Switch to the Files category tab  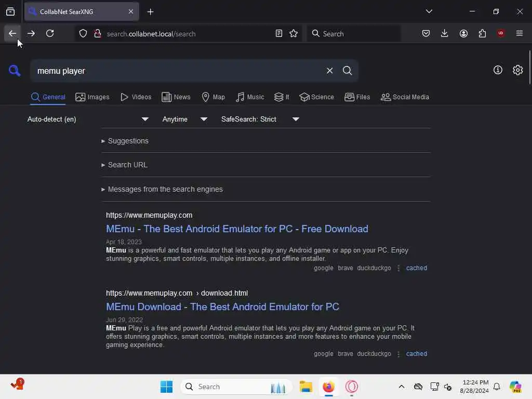pyautogui.click(x=357, y=97)
